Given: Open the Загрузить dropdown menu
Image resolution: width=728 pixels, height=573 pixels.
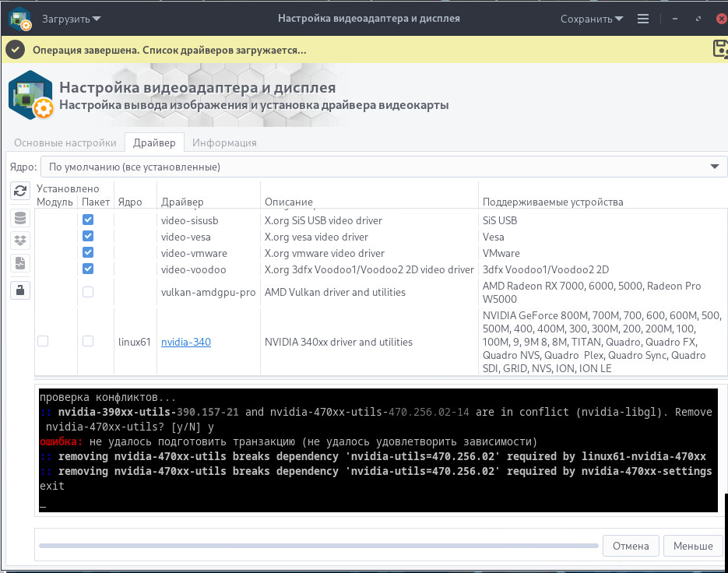Looking at the screenshot, I should click(71, 19).
